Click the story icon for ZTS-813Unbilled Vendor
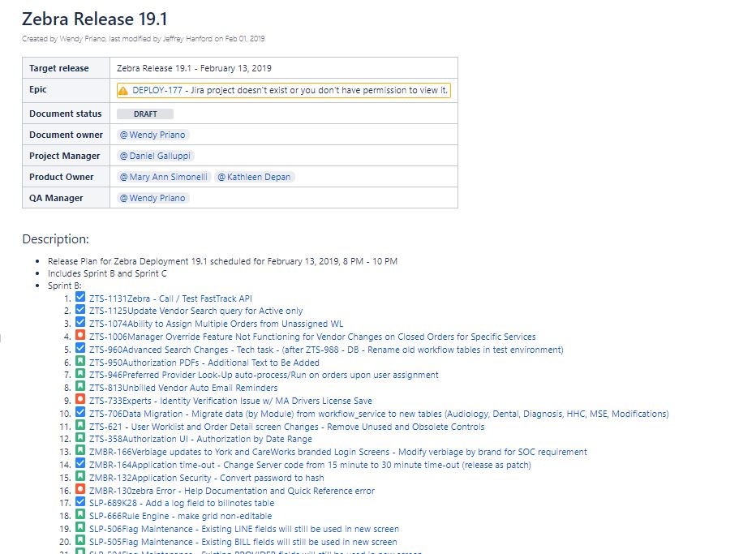The height and width of the screenshot is (554, 756). (x=80, y=386)
